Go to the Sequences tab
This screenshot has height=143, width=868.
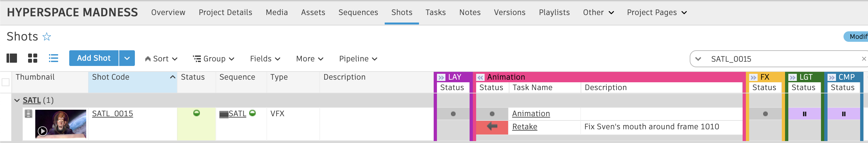tap(358, 12)
